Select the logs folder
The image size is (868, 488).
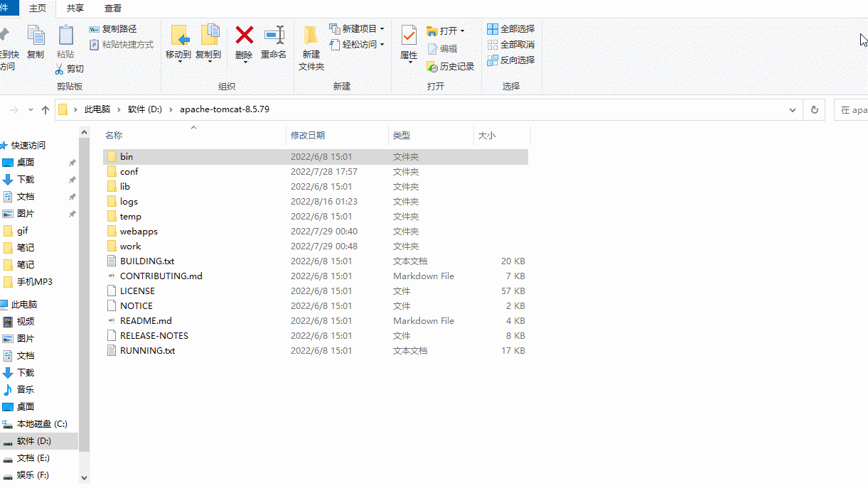click(316, 201)
